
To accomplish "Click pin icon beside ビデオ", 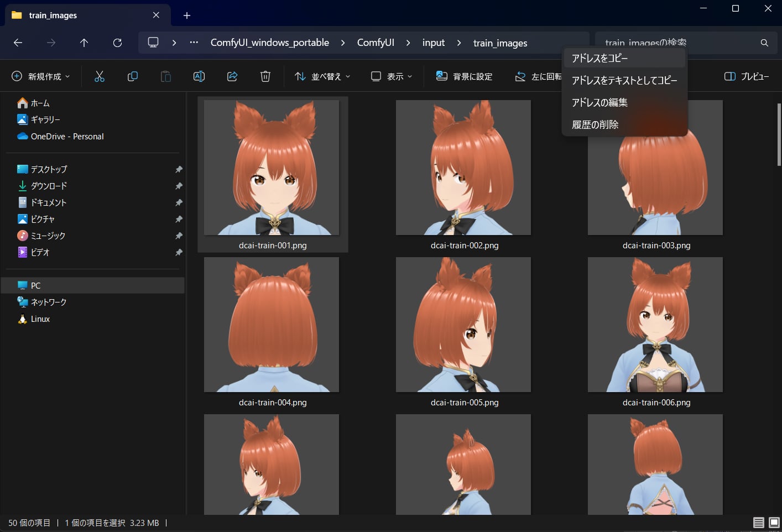I will pos(179,252).
